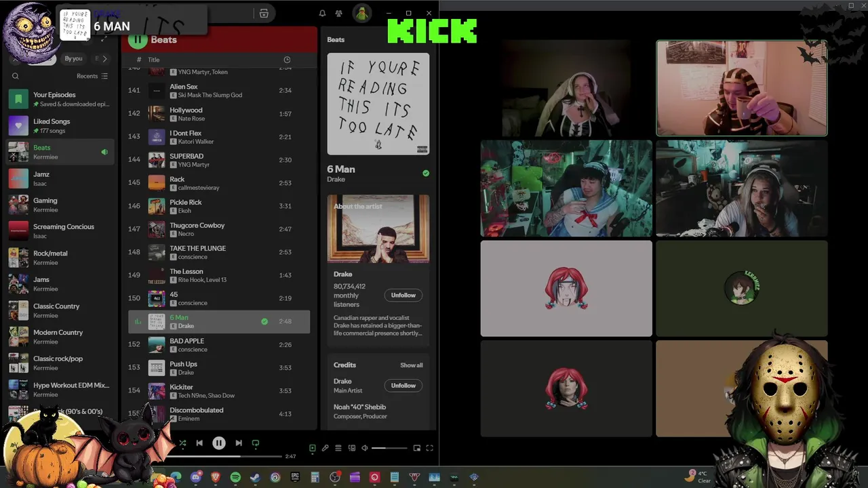
Task: Open the Lyrics microphone icon
Action: pos(325,448)
